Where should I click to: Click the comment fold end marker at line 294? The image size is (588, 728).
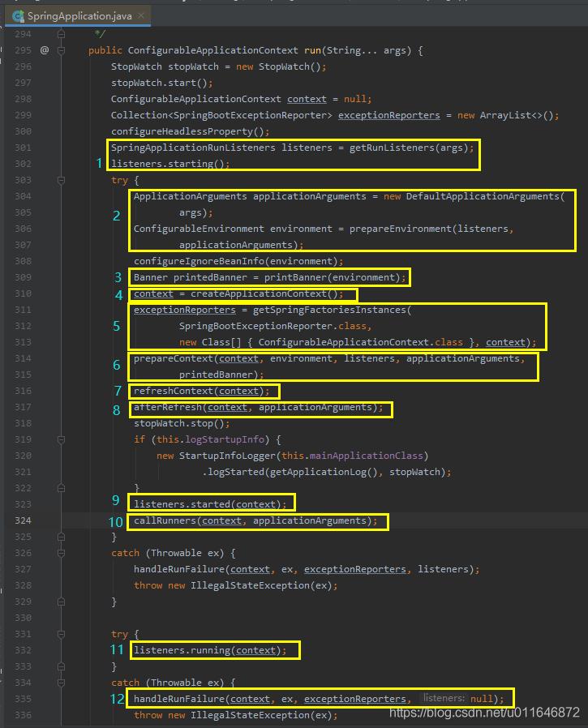click(x=61, y=34)
